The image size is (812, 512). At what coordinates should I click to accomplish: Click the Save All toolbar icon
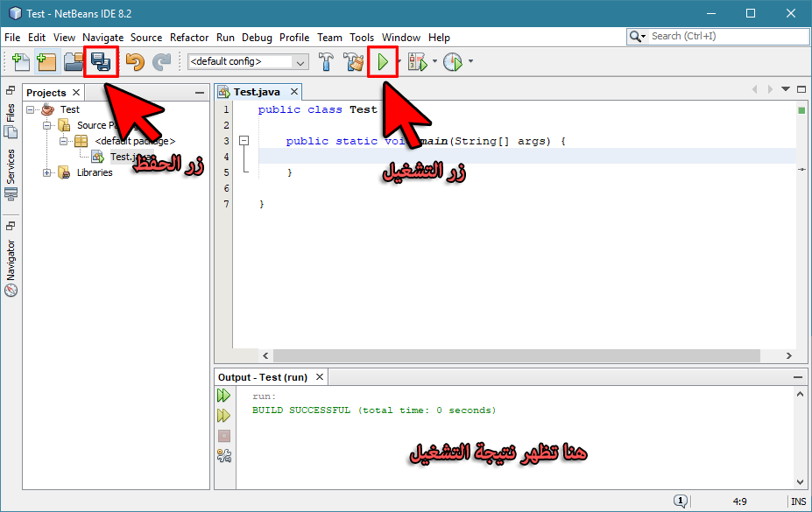[x=101, y=61]
